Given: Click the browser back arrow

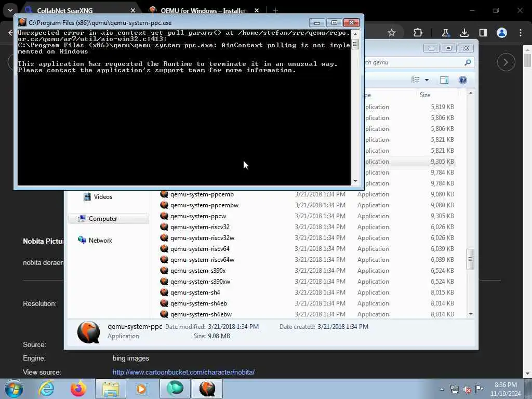Looking at the screenshot, I should coord(10,33).
